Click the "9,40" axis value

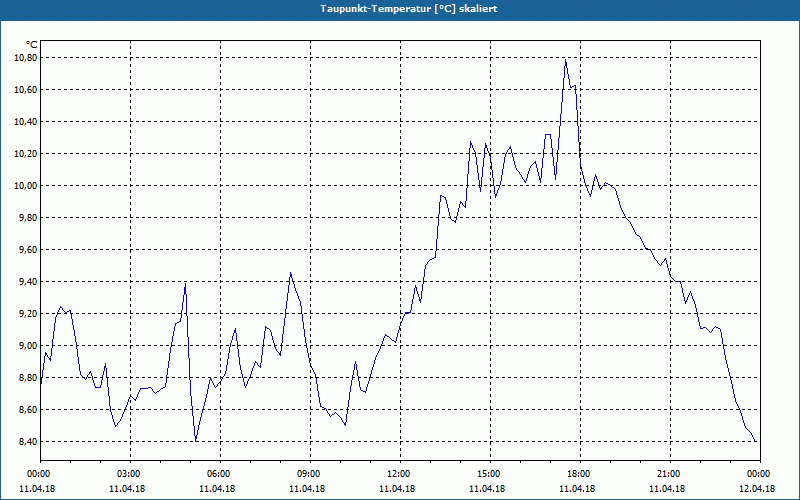click(28, 282)
